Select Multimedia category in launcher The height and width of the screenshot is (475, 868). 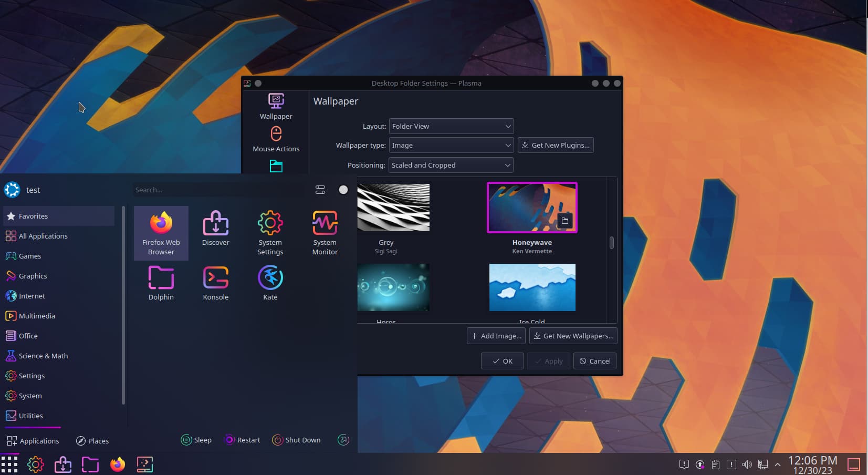point(59,316)
